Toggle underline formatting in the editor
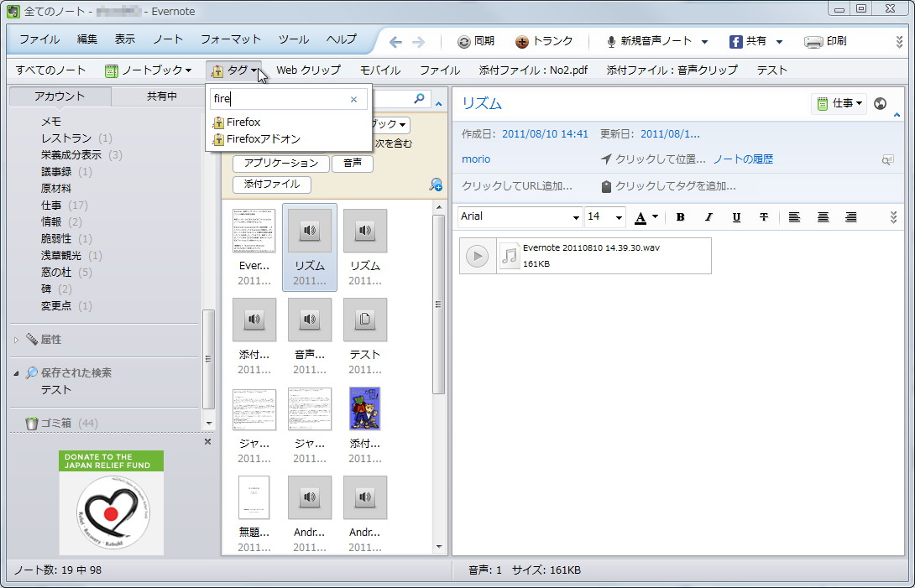915x588 pixels. [735, 216]
